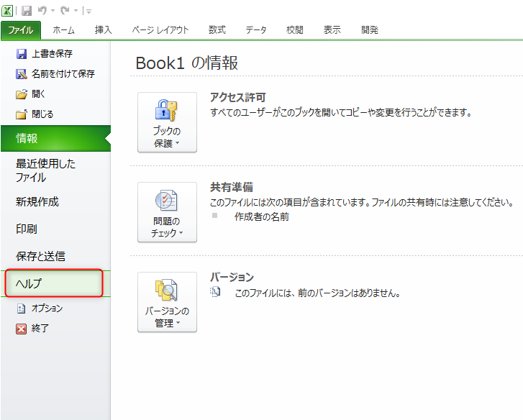523x420 pixels.
Task: Go to 印刷 in the sidebar
Action: coord(27,229)
